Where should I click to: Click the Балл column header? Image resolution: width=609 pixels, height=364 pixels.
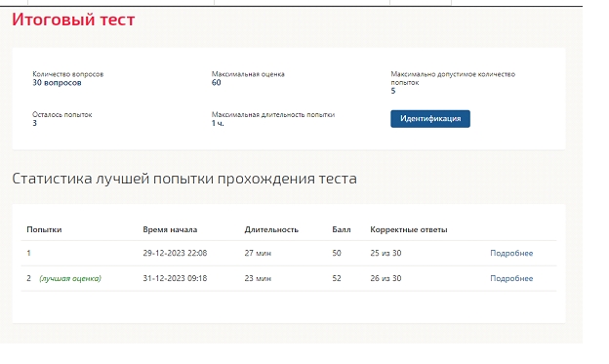pyautogui.click(x=341, y=229)
